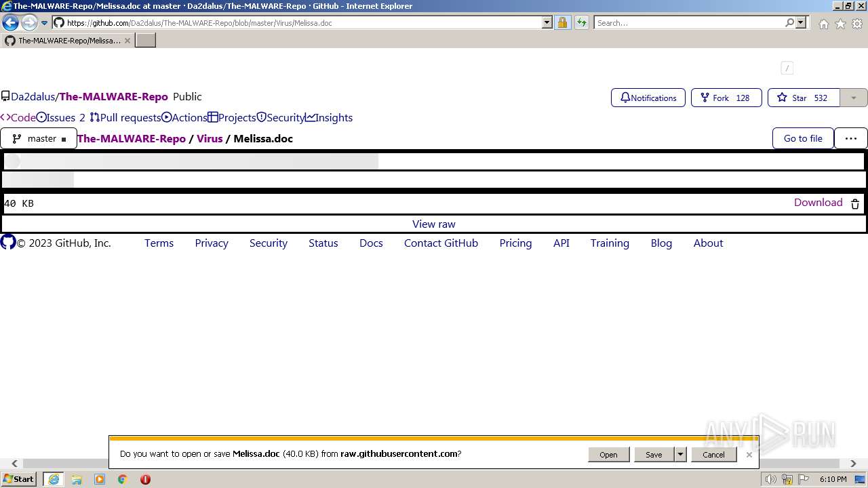This screenshot has width=868, height=488.
Task: Open the Code tab
Action: pos(18,118)
